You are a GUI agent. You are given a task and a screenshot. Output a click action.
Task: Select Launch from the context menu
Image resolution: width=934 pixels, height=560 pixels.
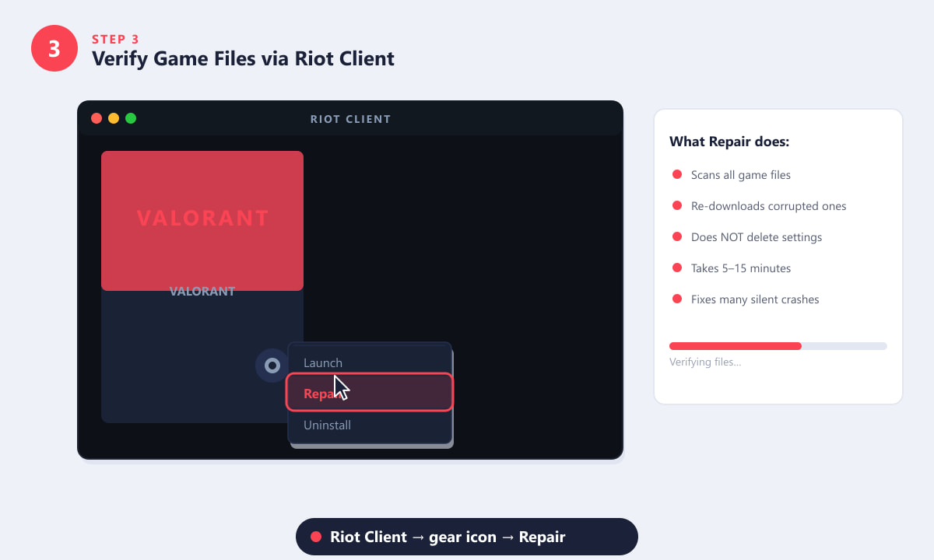370,362
